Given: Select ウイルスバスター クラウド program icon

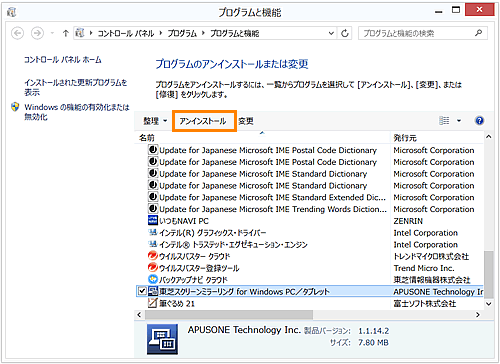Looking at the screenshot, I should 153,256.
